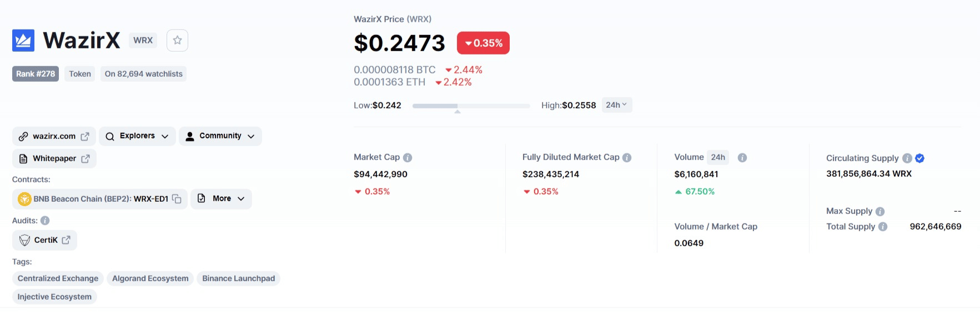Open the CertiK audit link
The image size is (980, 314).
point(45,240)
